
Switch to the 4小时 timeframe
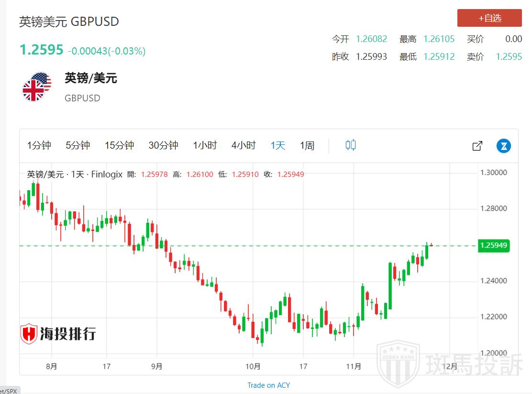[244, 145]
